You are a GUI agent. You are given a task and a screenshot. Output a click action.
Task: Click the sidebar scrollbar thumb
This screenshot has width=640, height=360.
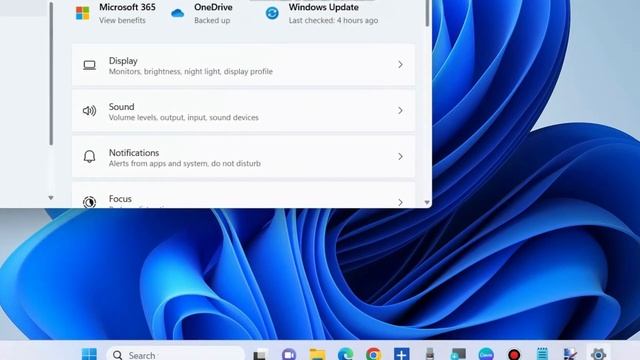click(51, 73)
